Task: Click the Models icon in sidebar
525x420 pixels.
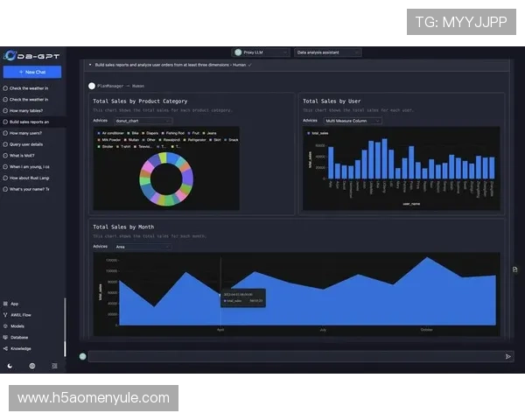Action: click(x=5, y=325)
